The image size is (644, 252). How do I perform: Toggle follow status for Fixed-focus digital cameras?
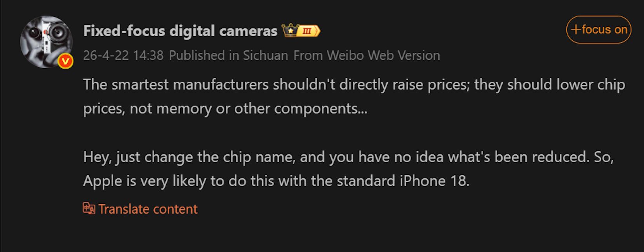[x=599, y=29]
